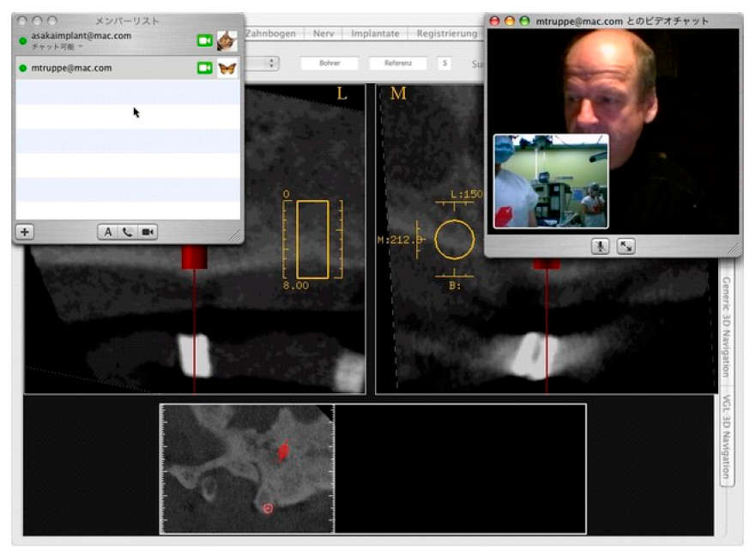The image size is (756, 553).
Task: Select the Registrierung tab
Action: coord(445,33)
